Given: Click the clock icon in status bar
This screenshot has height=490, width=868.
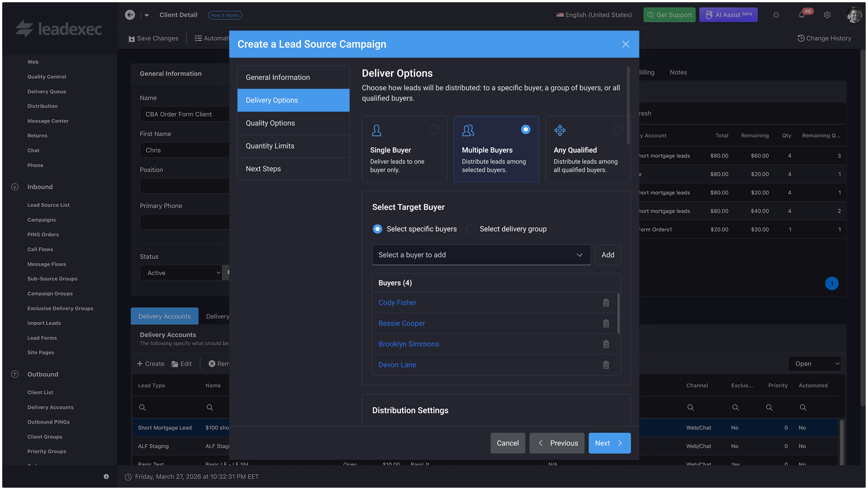Looking at the screenshot, I should pyautogui.click(x=128, y=477).
